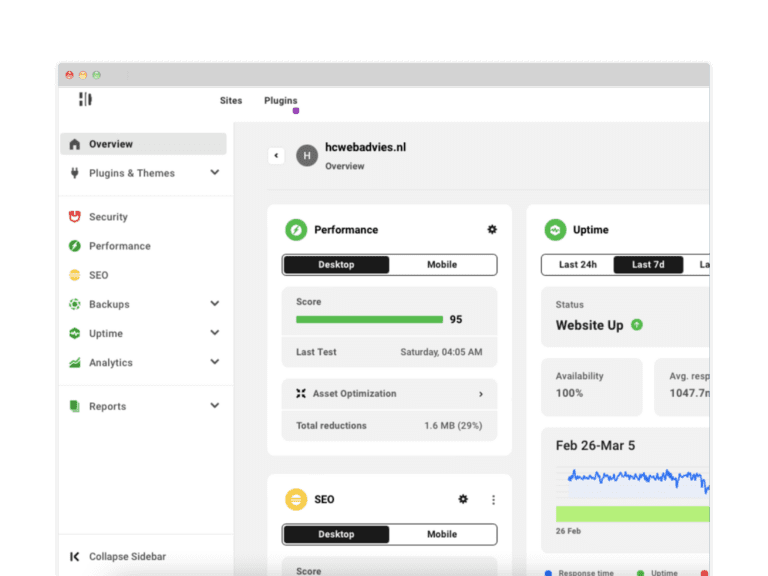Viewport: 768px width, 576px height.
Task: Click the Analytics chart icon
Action: 74,362
